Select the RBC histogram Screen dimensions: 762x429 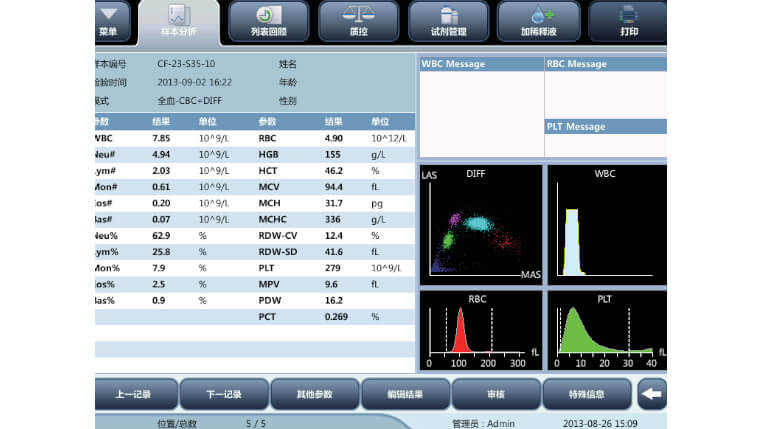click(x=478, y=326)
